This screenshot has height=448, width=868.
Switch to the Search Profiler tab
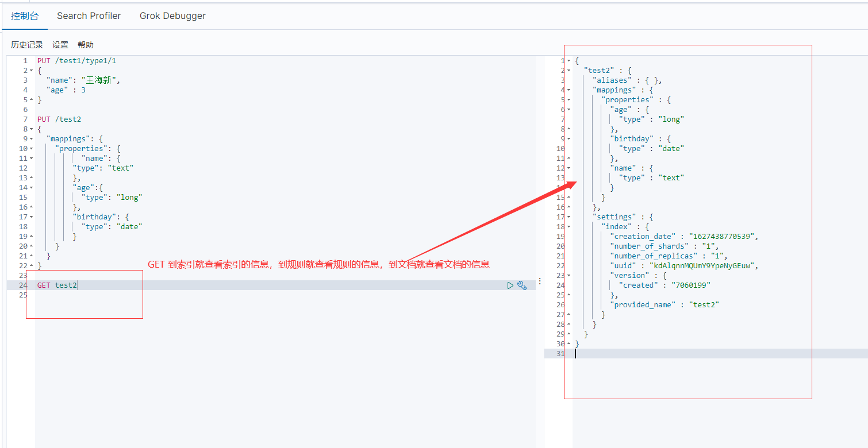89,16
